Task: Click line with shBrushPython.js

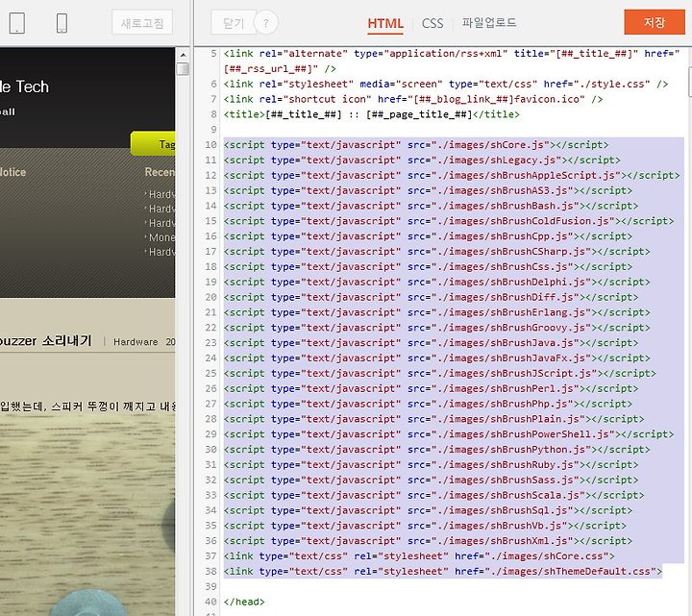Action: pos(436,449)
